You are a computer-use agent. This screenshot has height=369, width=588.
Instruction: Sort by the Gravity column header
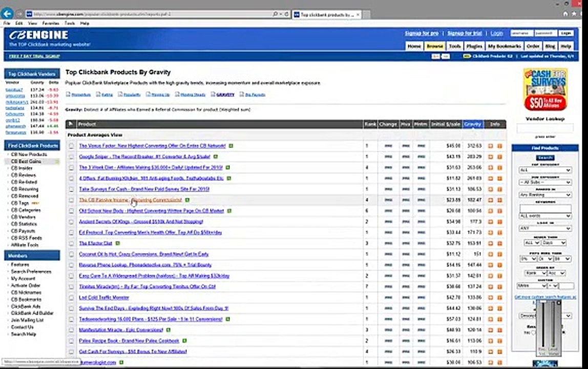click(472, 124)
